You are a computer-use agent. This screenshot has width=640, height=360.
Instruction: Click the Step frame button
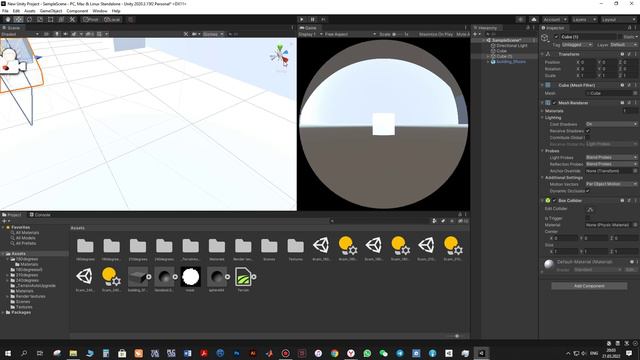[323, 20]
